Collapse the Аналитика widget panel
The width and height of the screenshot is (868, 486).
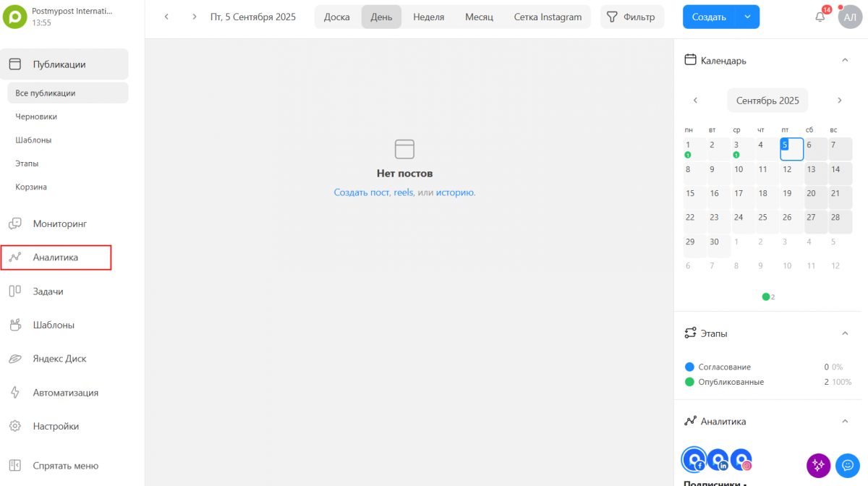tap(844, 421)
